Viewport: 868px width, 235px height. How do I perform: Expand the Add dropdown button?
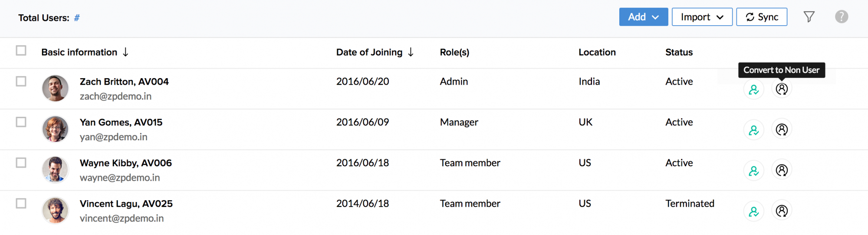[643, 17]
